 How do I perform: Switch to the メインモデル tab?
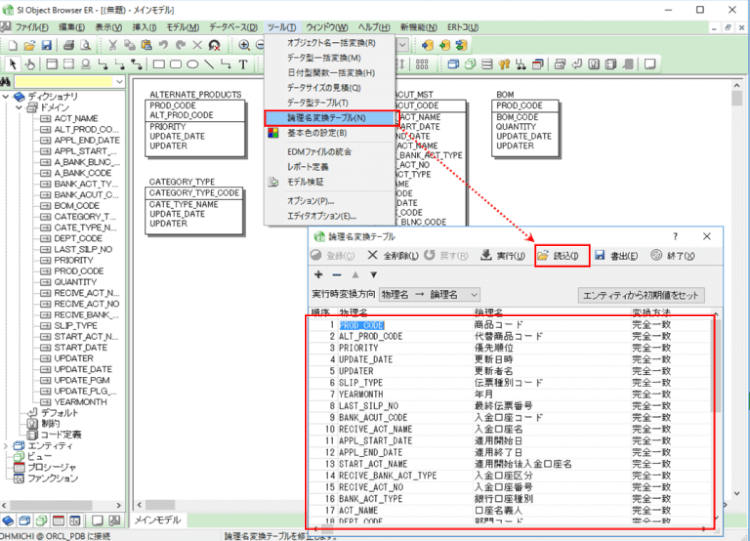[x=157, y=521]
